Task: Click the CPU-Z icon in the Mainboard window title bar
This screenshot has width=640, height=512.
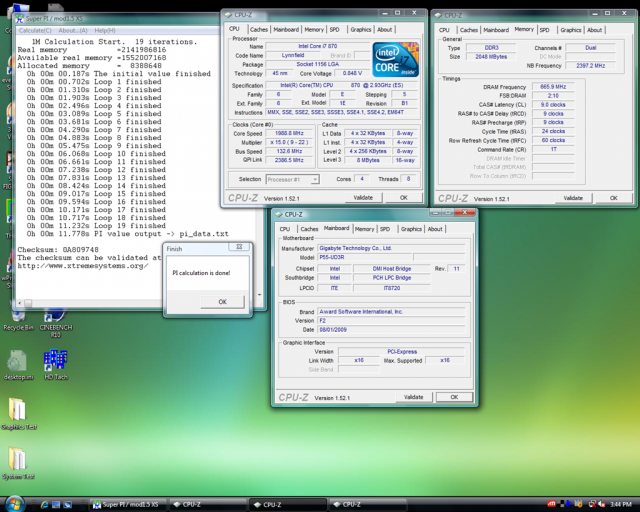Action: pyautogui.click(x=279, y=214)
